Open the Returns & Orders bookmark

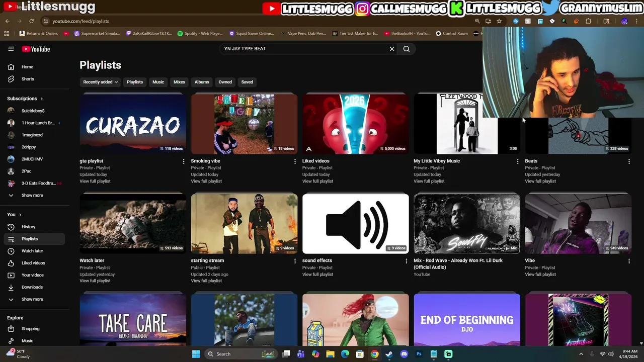[39, 34]
